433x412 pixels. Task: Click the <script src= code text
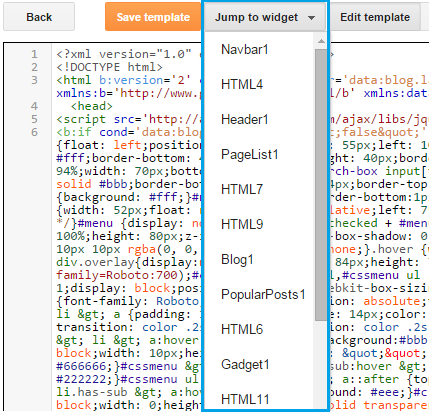pyautogui.click(x=99, y=119)
